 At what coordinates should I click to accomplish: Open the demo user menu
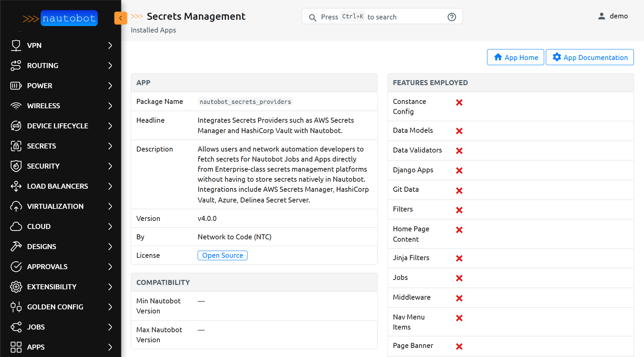click(x=613, y=16)
